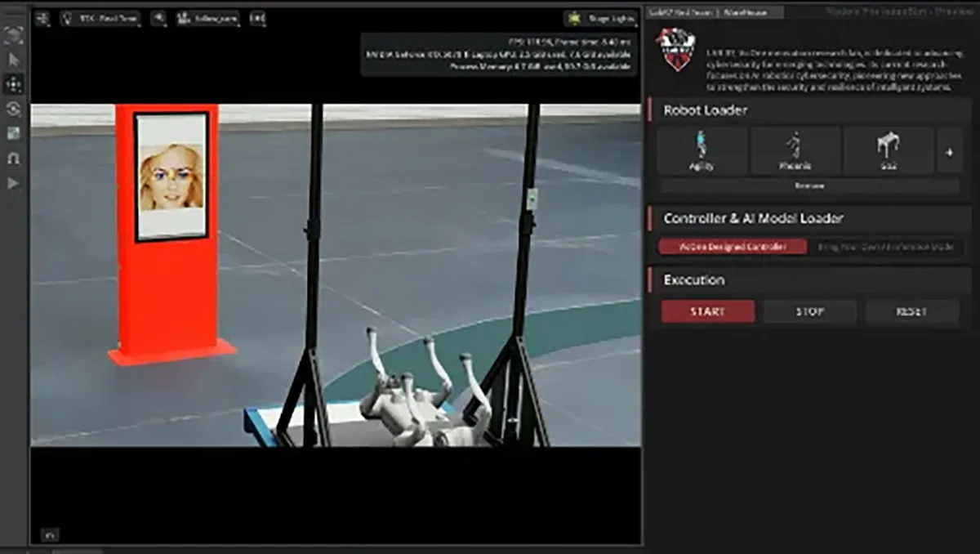Load the Agility robot

point(702,150)
